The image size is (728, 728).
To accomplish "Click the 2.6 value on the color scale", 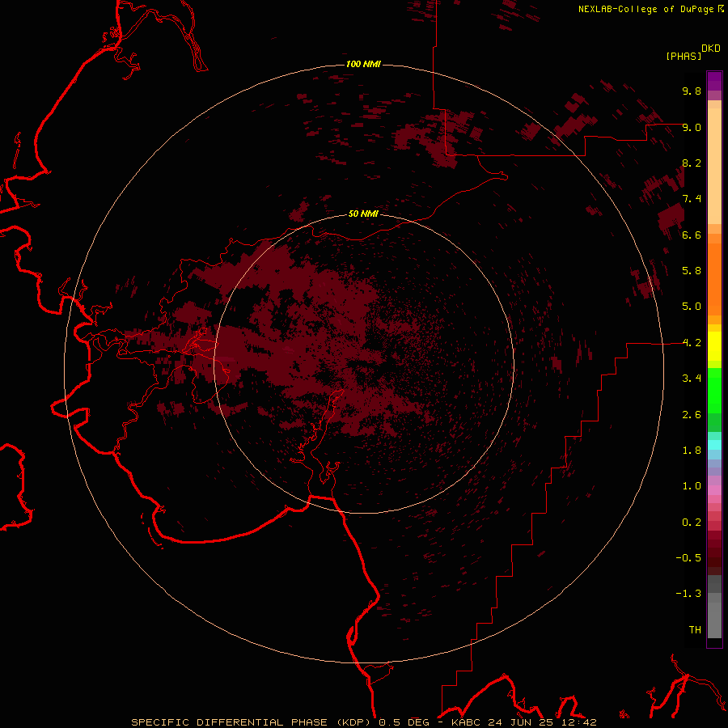I will (692, 415).
